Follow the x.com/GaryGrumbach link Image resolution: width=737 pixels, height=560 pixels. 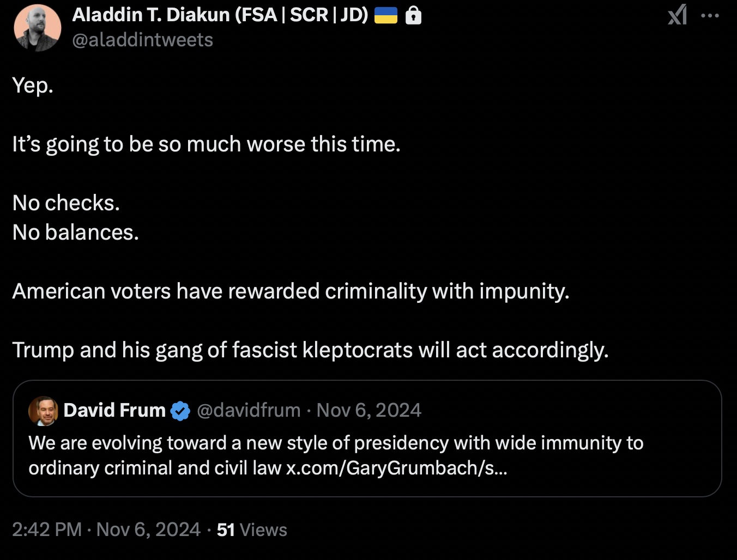pyautogui.click(x=397, y=468)
